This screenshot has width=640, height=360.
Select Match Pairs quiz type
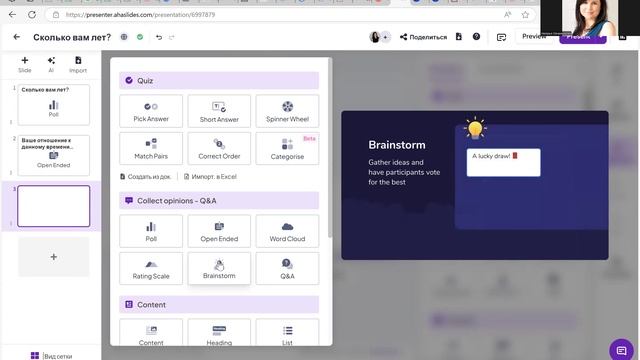tap(151, 149)
